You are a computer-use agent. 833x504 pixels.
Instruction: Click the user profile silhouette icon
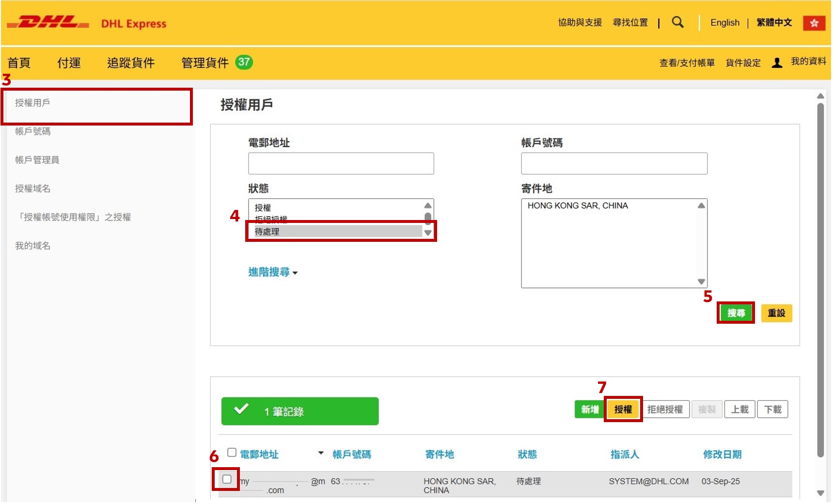pyautogui.click(x=777, y=63)
